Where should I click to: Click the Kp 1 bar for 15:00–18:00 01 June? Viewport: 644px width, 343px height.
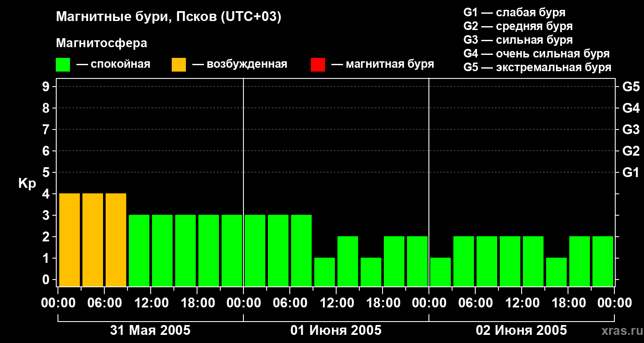(371, 272)
